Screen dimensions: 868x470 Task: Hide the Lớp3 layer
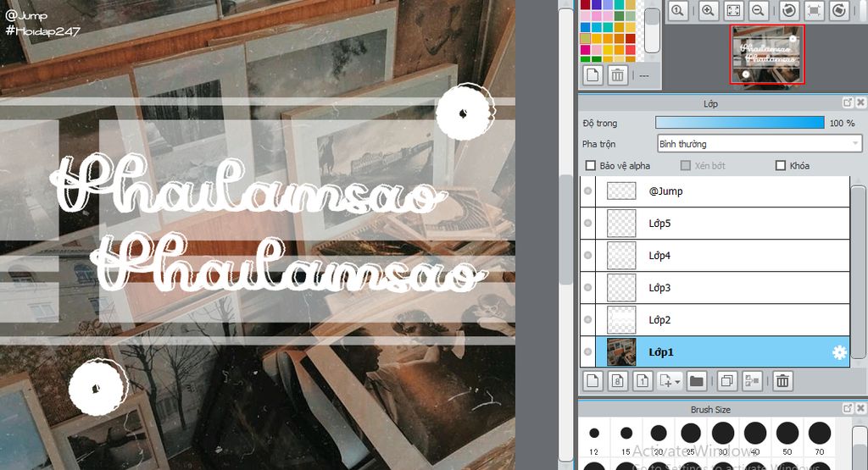click(x=588, y=288)
